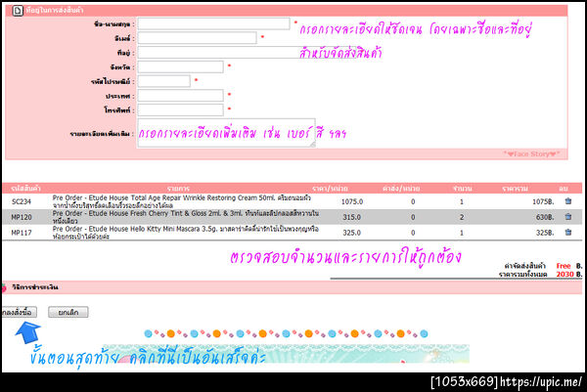Viewport: 587px width, 392px height.
Task: Click Hello Kitty Mini Mascara description
Action: pos(185,233)
